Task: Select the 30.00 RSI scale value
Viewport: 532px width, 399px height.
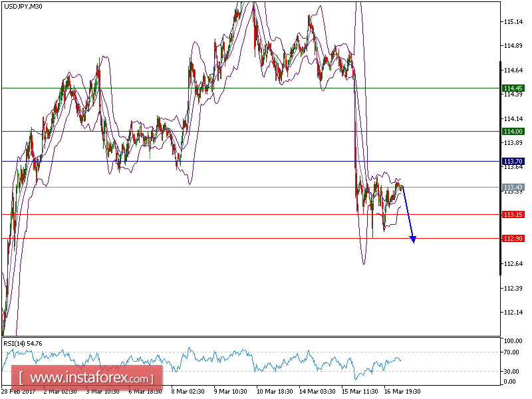Action: [x=511, y=372]
